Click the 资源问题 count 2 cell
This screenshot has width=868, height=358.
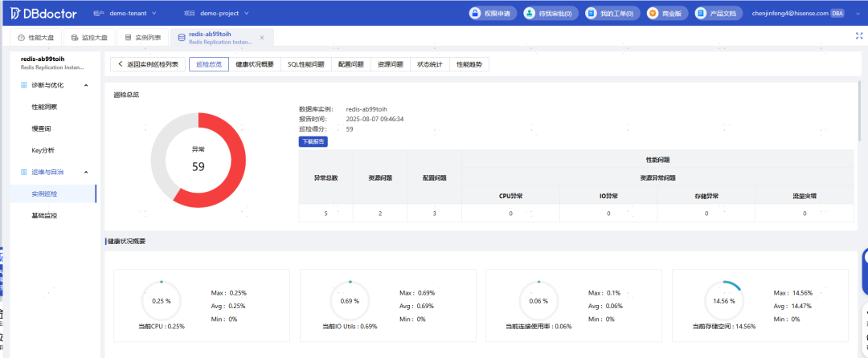380,214
